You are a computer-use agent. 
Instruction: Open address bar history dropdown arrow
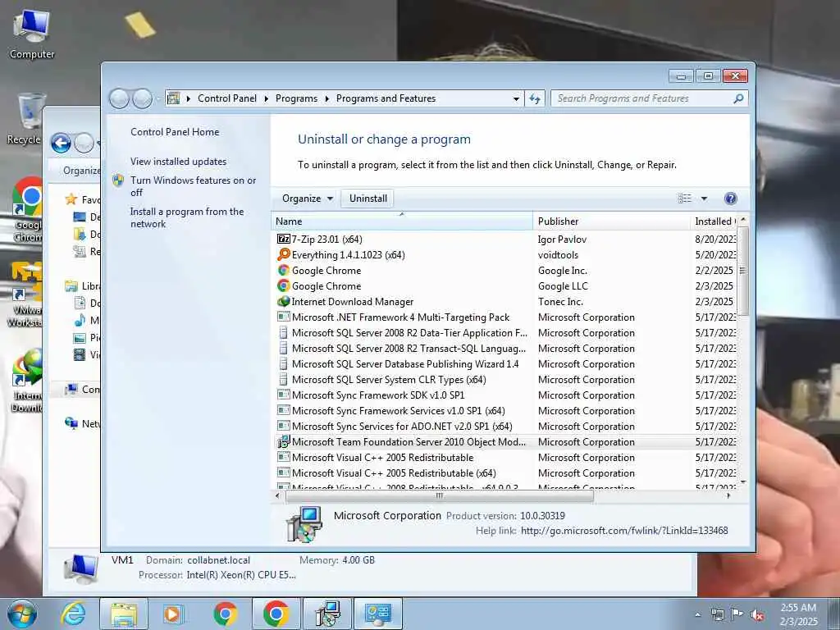516,98
